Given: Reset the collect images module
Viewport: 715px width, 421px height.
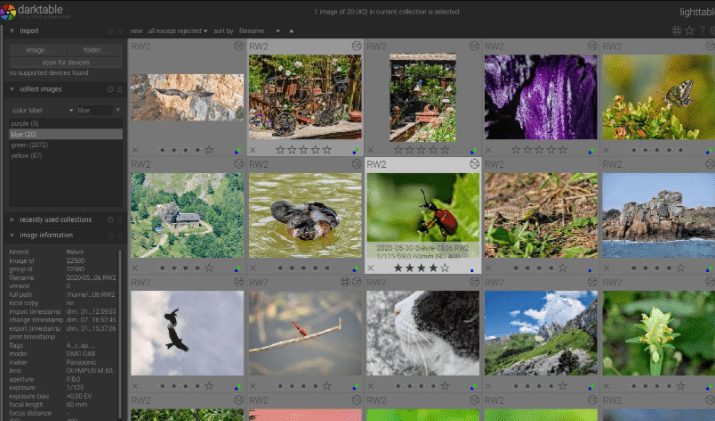Looking at the screenshot, I should pos(110,89).
